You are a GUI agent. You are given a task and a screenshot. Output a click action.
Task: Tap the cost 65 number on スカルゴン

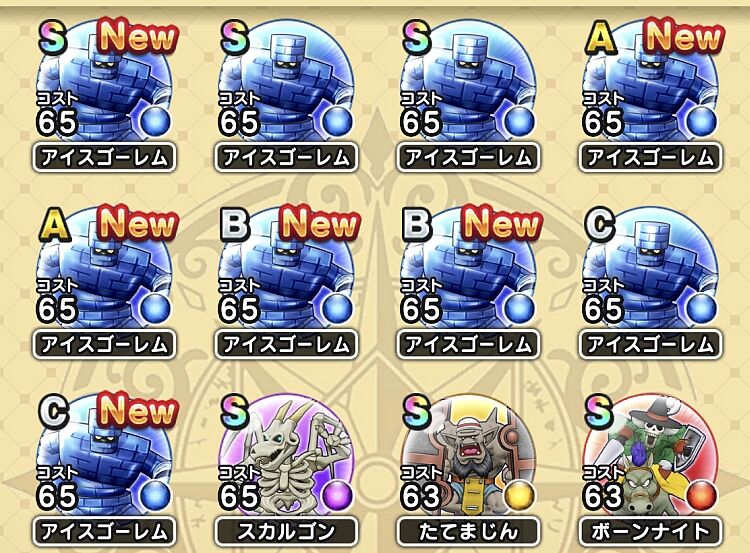click(238, 496)
